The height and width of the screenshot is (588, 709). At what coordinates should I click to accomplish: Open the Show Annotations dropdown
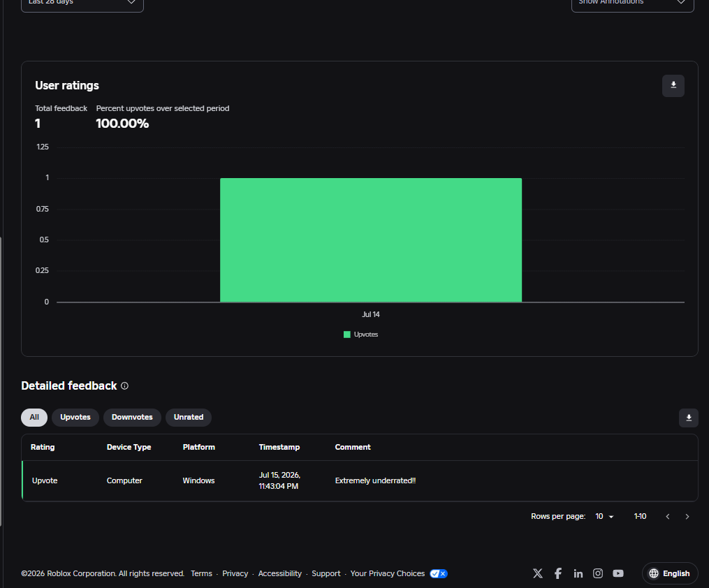coord(632,3)
